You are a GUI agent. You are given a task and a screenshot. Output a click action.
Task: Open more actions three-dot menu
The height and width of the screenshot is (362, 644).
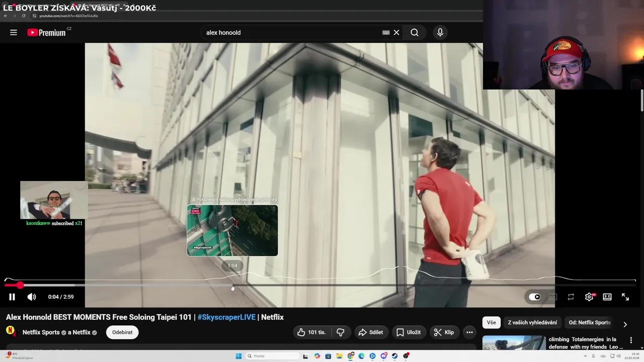pyautogui.click(x=469, y=332)
